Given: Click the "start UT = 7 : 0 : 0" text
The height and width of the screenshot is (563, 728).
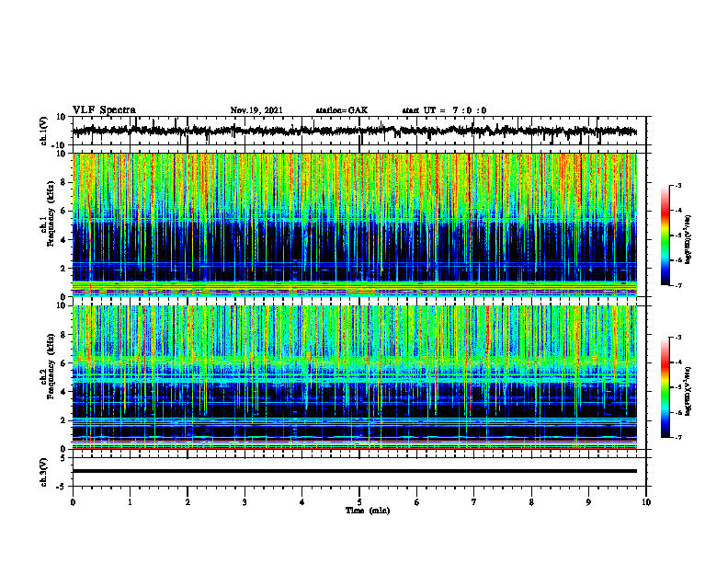Looking at the screenshot, I should click(444, 110).
